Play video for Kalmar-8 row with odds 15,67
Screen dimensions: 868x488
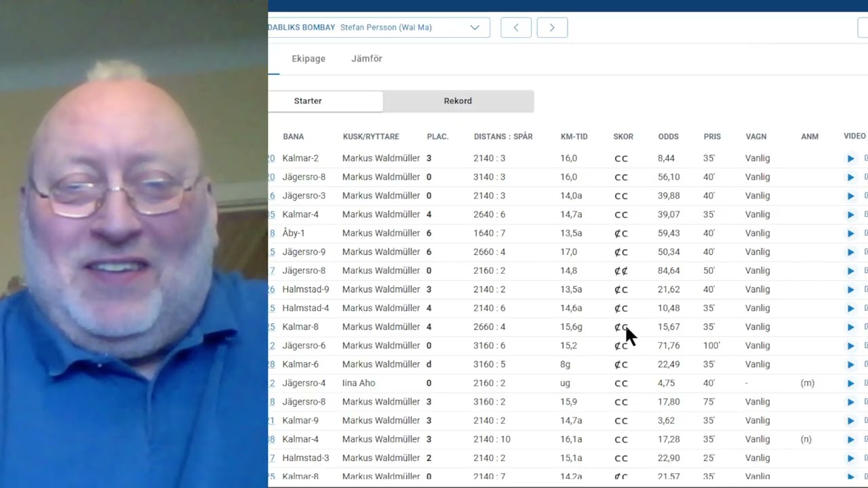coord(850,327)
